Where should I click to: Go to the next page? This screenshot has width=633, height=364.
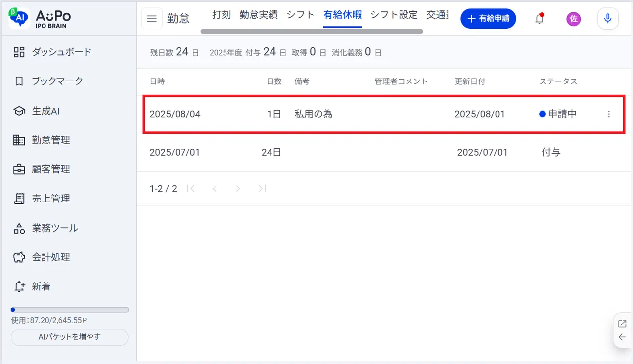pyautogui.click(x=238, y=188)
